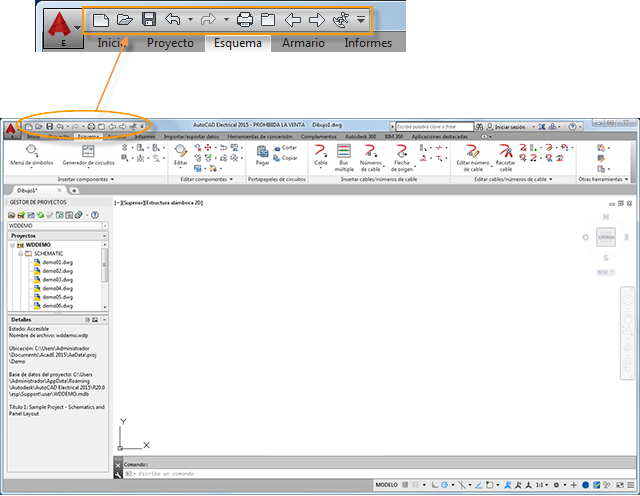
Task: Click the Surfer icon in the enlarged toolbar
Action: (341, 20)
